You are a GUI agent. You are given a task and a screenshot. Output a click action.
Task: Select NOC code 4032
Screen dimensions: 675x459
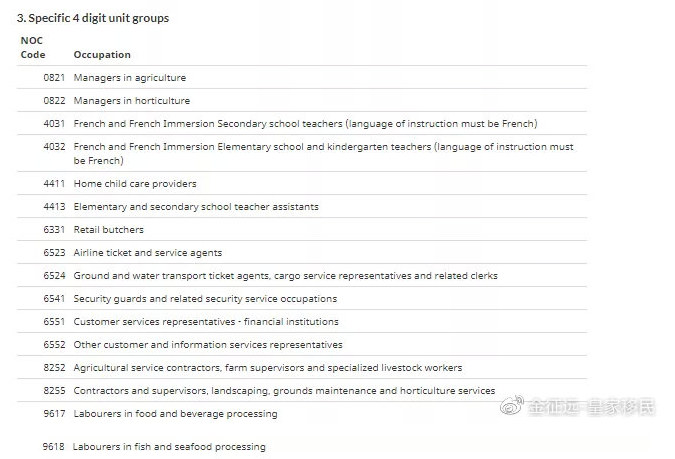54,146
